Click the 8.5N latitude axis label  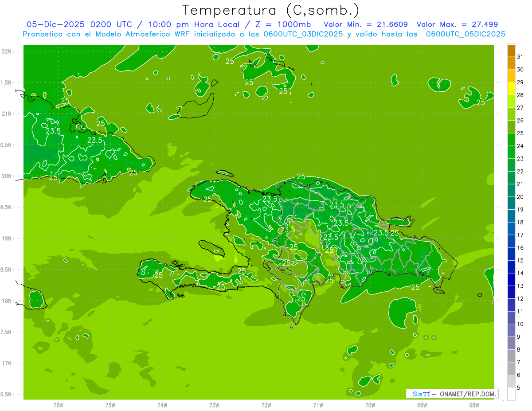(x=7, y=270)
